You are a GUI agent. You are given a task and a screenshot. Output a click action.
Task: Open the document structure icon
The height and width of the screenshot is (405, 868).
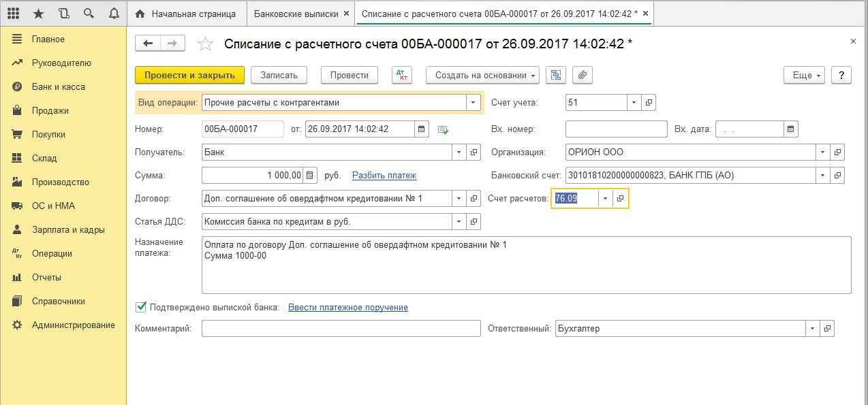pos(556,75)
